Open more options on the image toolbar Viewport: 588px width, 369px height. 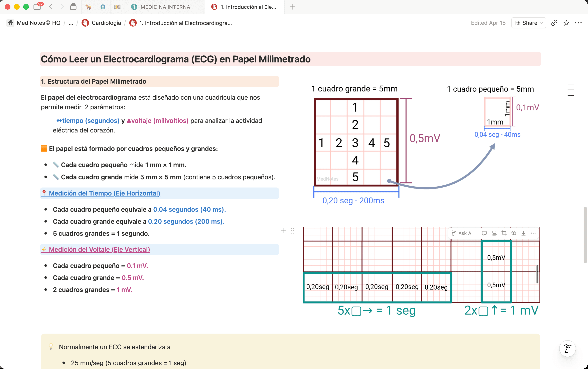tap(533, 233)
